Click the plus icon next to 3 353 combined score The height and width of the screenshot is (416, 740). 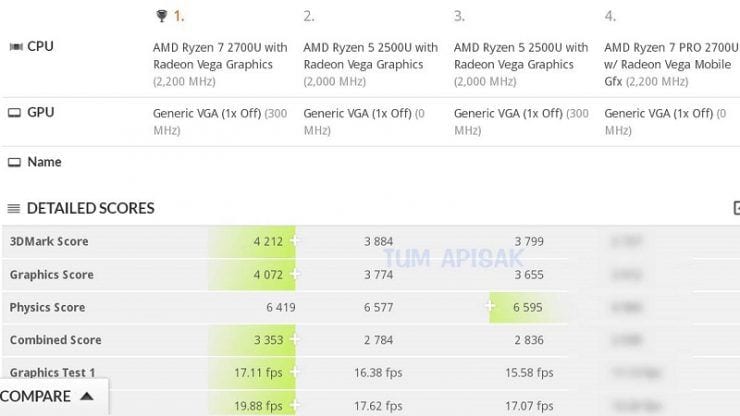tap(294, 339)
